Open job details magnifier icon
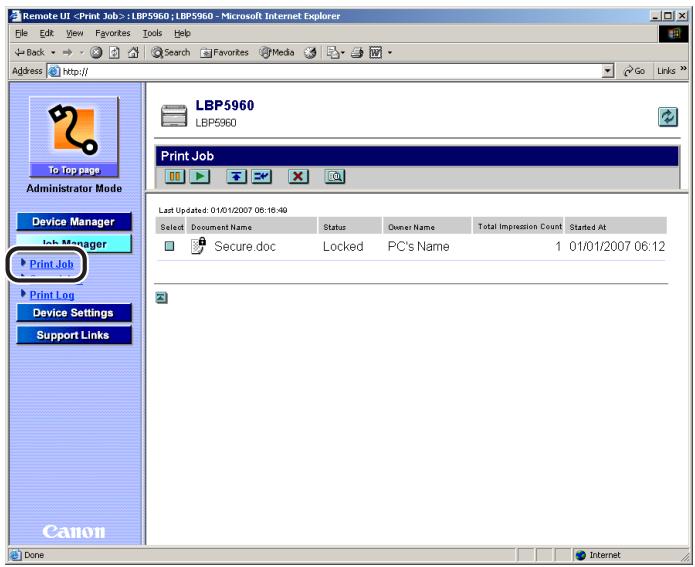Image resolution: width=695 pixels, height=567 pixels. (x=335, y=176)
